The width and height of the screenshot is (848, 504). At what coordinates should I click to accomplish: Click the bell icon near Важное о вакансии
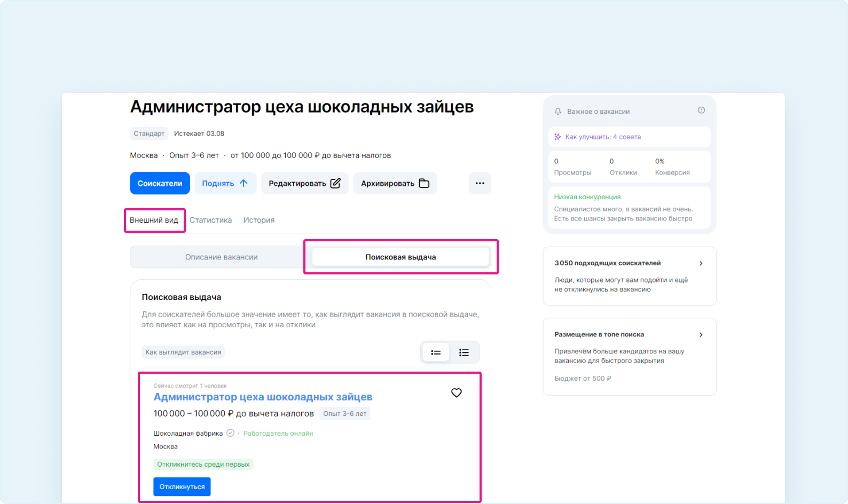[558, 112]
